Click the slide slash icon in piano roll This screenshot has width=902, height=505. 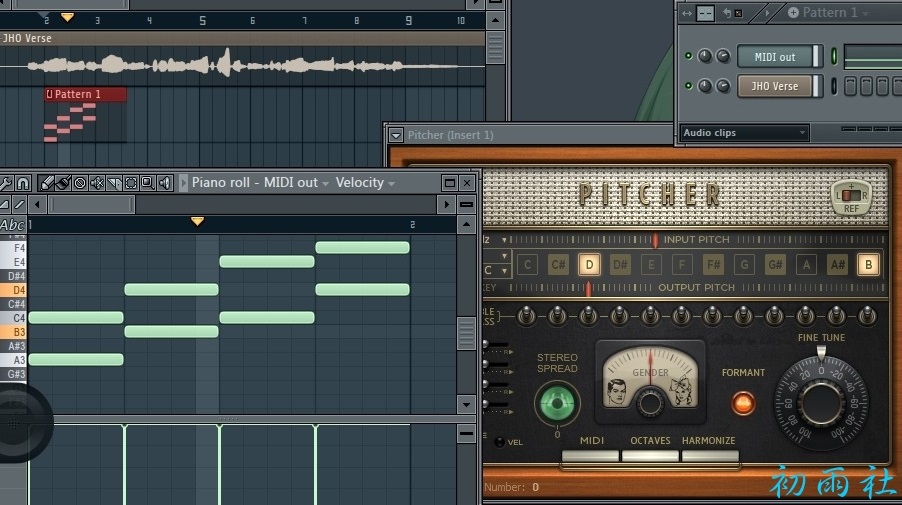[x=20, y=204]
